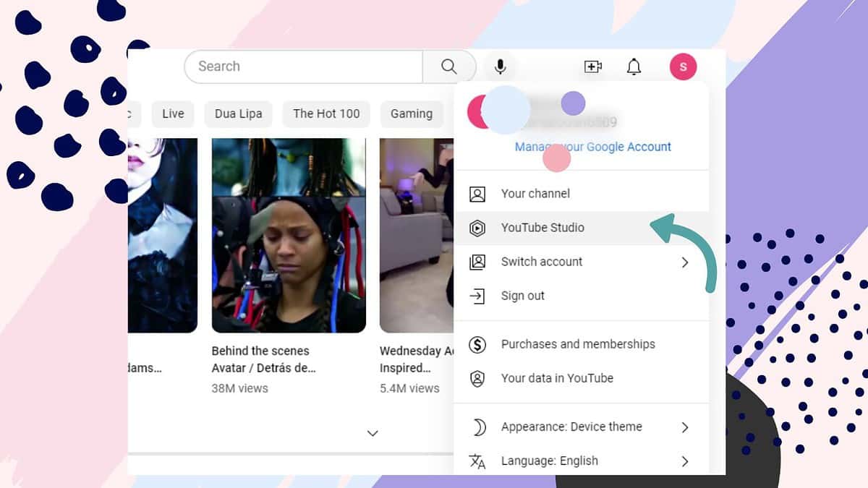Click the pink S account avatar

(x=683, y=67)
